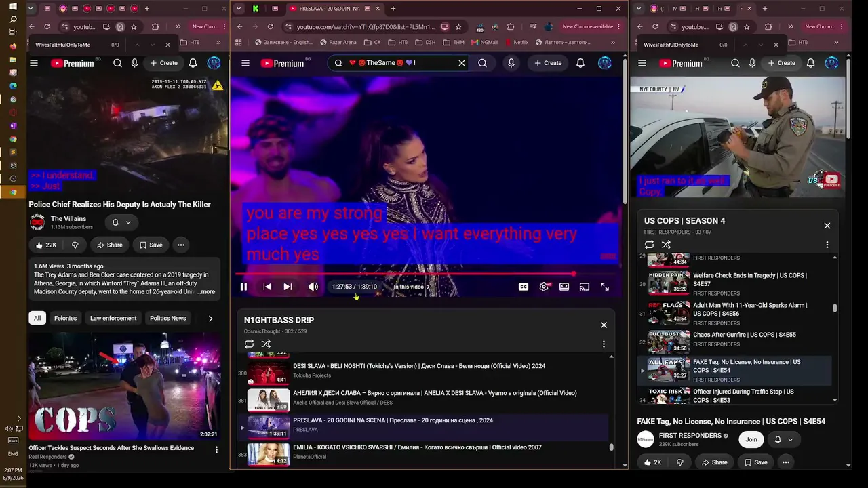Like the Police Chief video (22K)
The height and width of the screenshot is (488, 868).
point(46,245)
